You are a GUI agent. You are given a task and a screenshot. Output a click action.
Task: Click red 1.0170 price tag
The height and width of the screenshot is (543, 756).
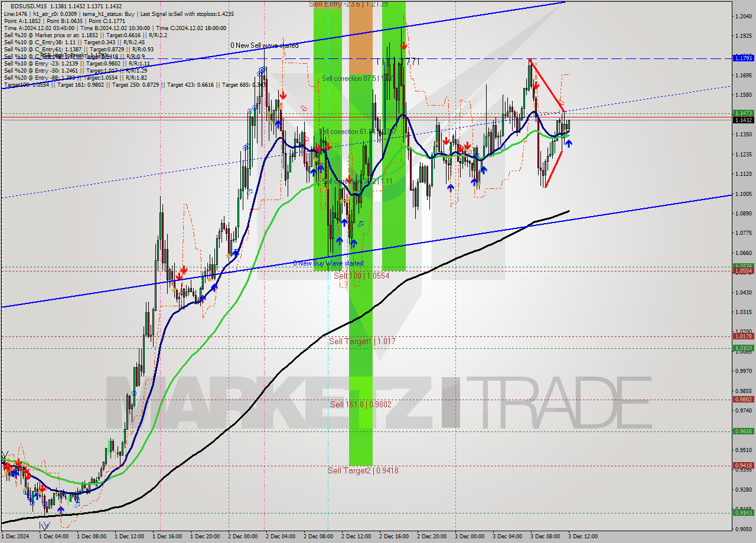pos(743,336)
